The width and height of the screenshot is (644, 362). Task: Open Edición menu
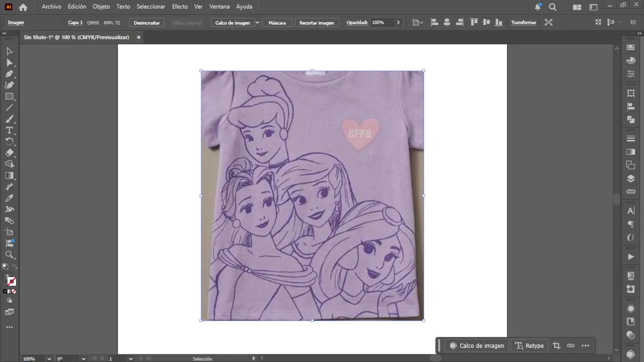point(77,7)
